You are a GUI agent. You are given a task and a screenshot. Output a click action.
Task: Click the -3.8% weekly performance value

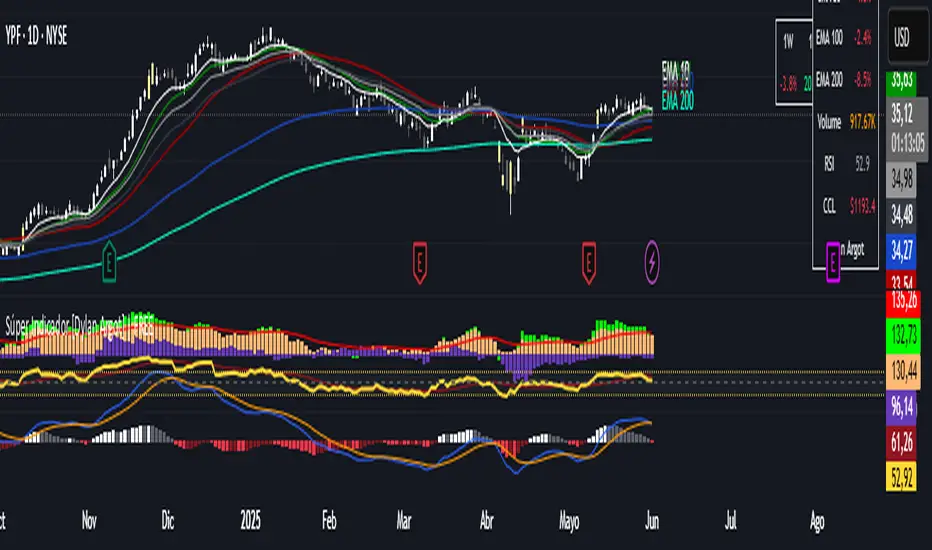point(789,84)
